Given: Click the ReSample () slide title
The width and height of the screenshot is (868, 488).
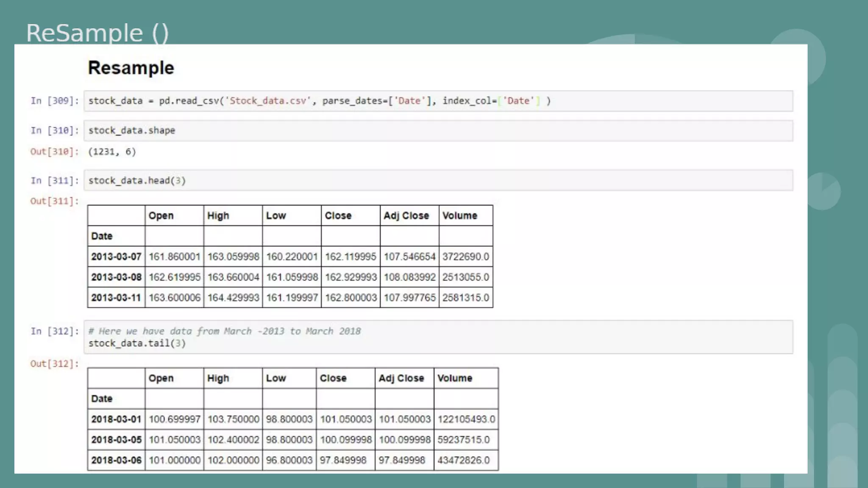Looking at the screenshot, I should 97,33.
